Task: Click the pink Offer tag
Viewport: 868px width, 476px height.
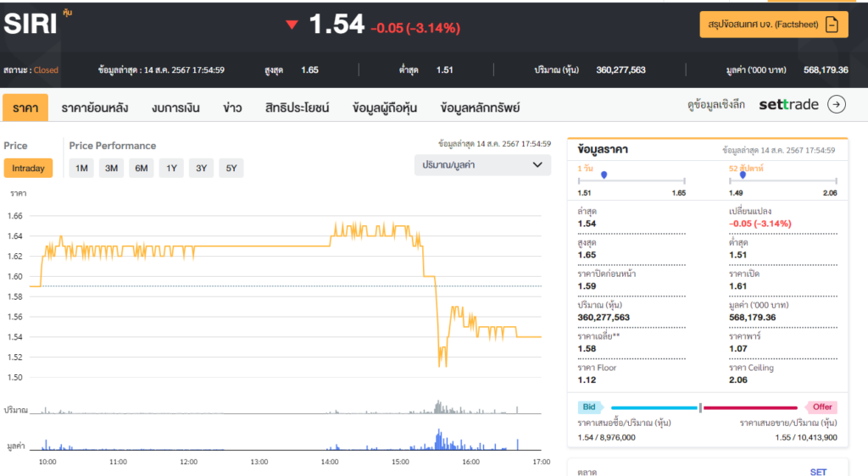Action: (x=821, y=407)
